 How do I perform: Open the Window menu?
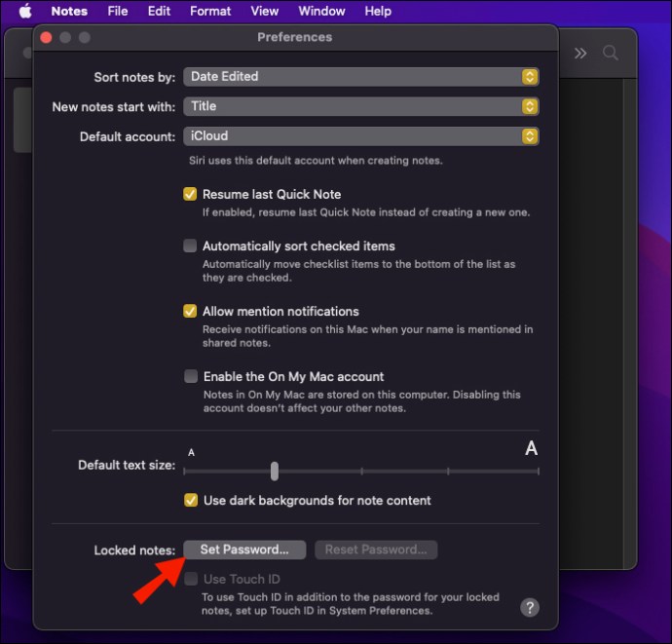(321, 11)
